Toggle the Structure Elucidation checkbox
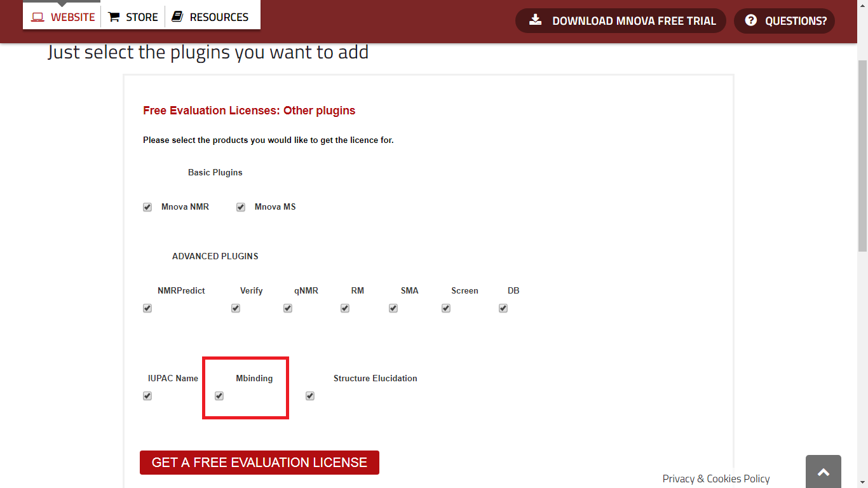This screenshot has height=488, width=868. coord(310,396)
